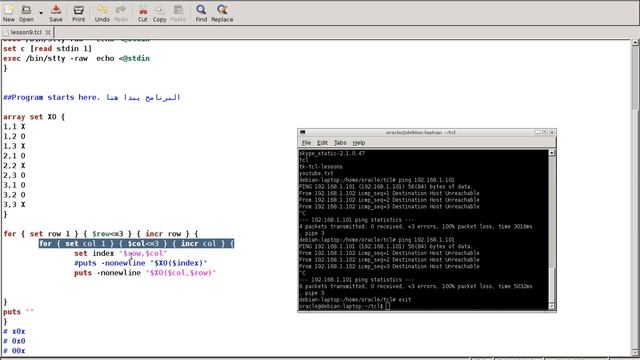Click the 'for { set row 1 }' loop line
Screen dimensions: 640x360
101,234
